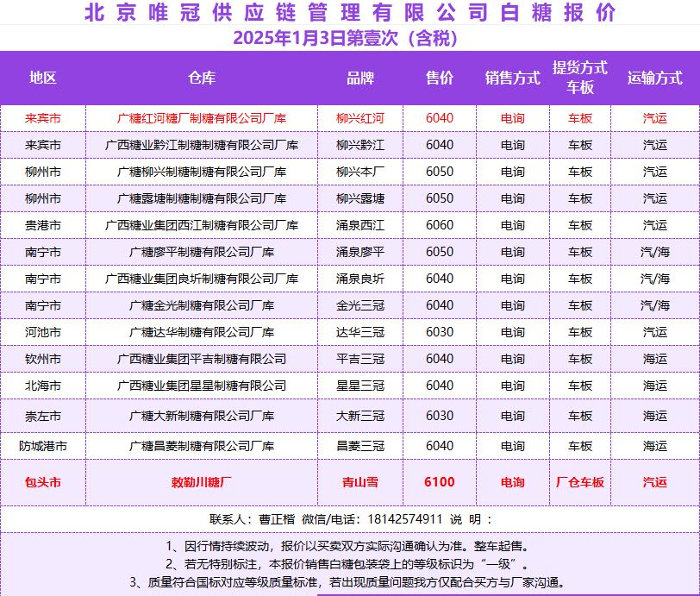Click the title 北京唯冠供应链管理有限公司白糖报价
This screenshot has width=700, height=596.
pos(350,13)
